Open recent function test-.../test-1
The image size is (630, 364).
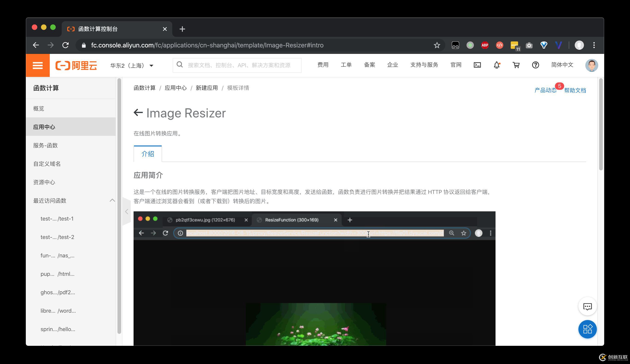[x=57, y=219]
